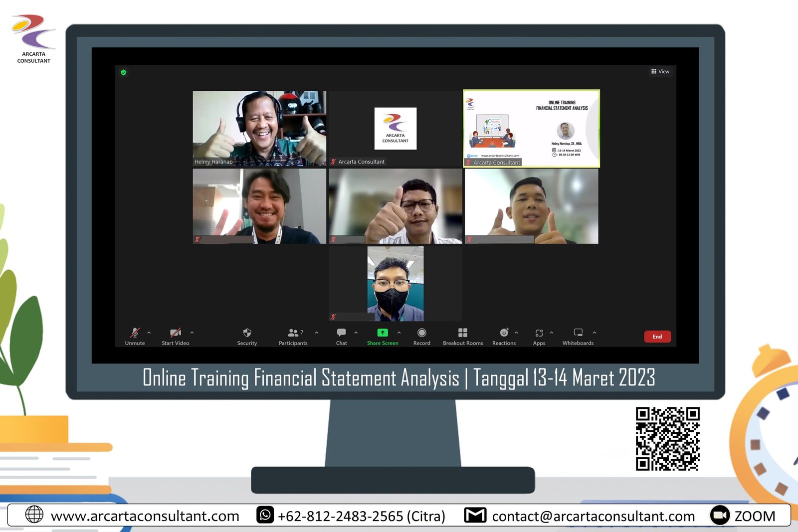Expand video options arrow beside Start Video
Image resolution: width=798 pixels, height=532 pixels.
[x=192, y=333]
